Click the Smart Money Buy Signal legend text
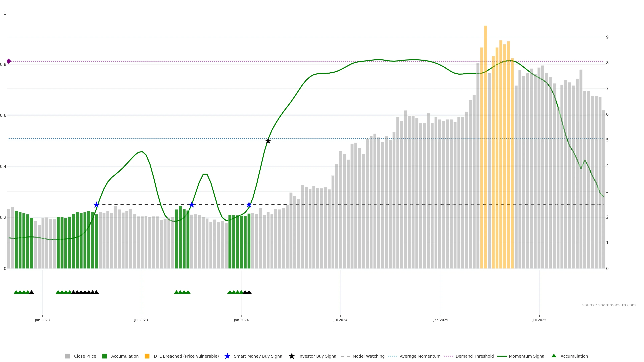Image resolution: width=644 pixels, height=362 pixels. pos(258,356)
